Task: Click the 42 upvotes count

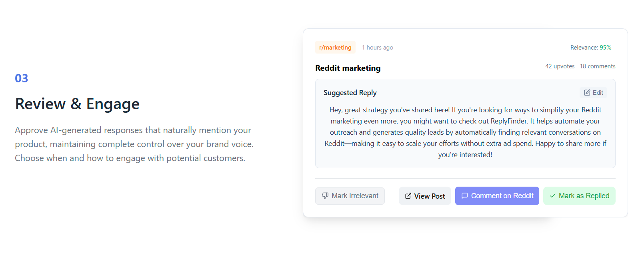Action: 560,66
